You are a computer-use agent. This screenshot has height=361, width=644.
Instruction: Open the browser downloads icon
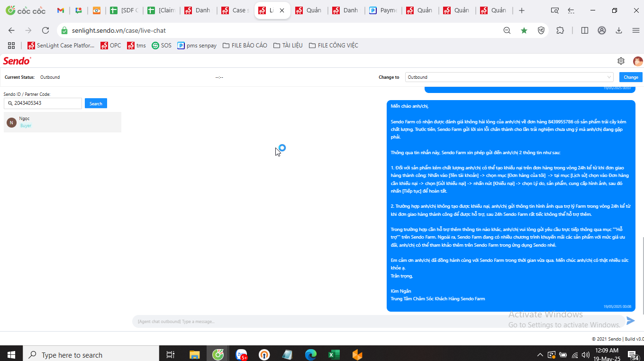pos(619,30)
